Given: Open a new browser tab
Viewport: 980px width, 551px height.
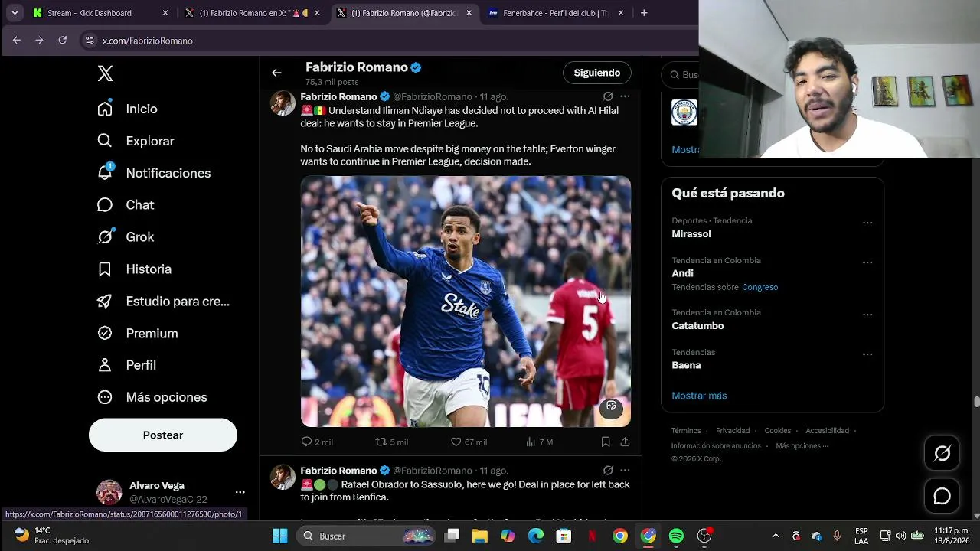Looking at the screenshot, I should 644,13.
